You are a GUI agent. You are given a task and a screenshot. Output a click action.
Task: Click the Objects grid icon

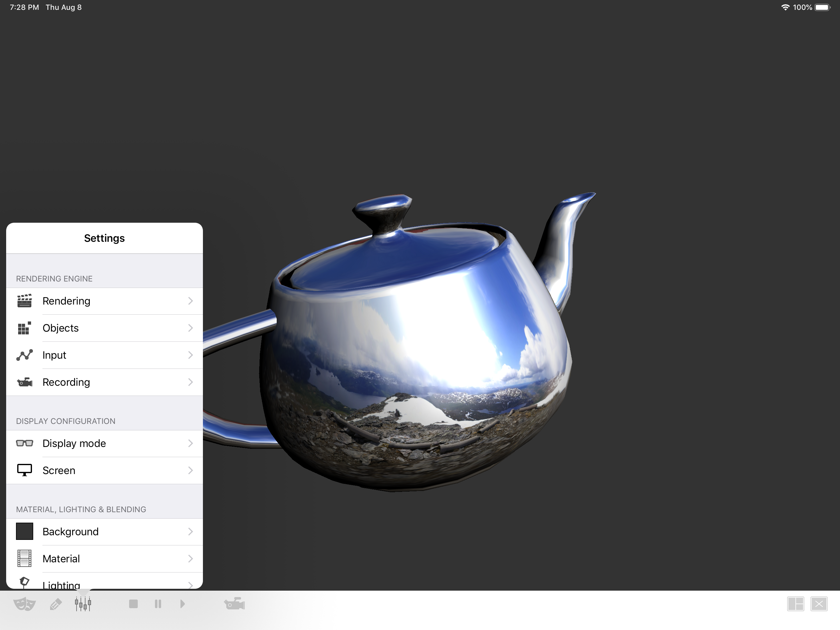click(x=24, y=328)
